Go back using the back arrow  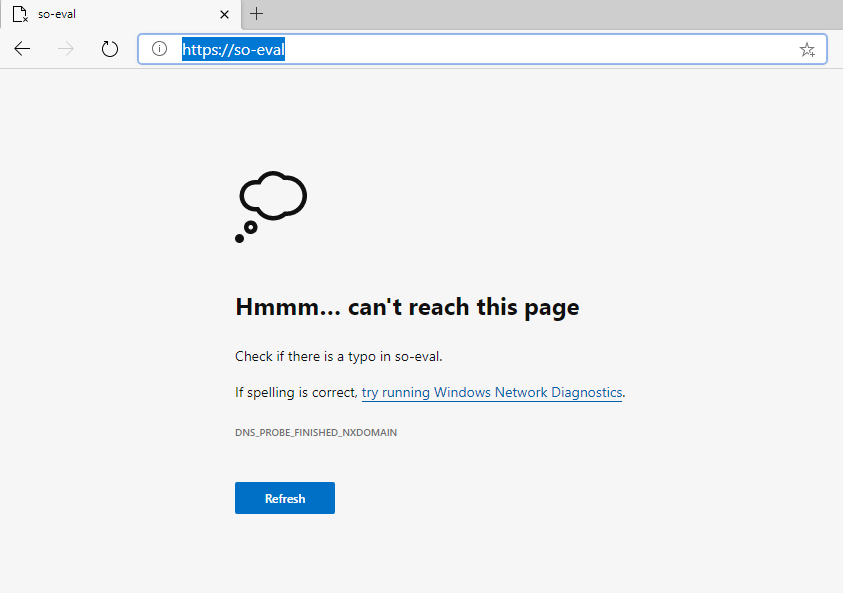click(22, 49)
